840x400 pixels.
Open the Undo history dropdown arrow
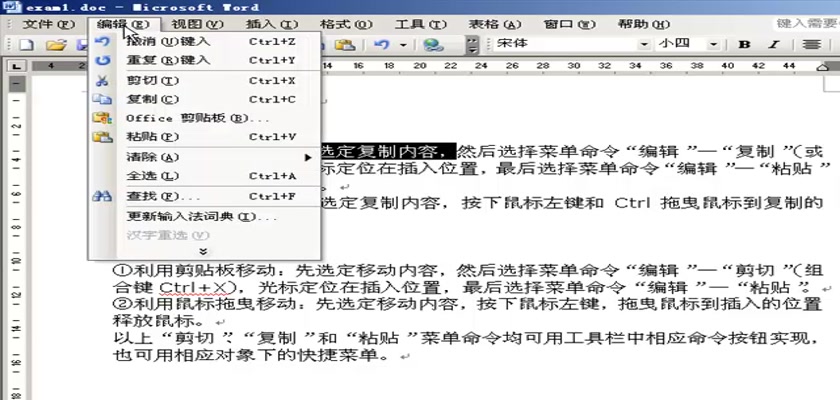(x=403, y=46)
